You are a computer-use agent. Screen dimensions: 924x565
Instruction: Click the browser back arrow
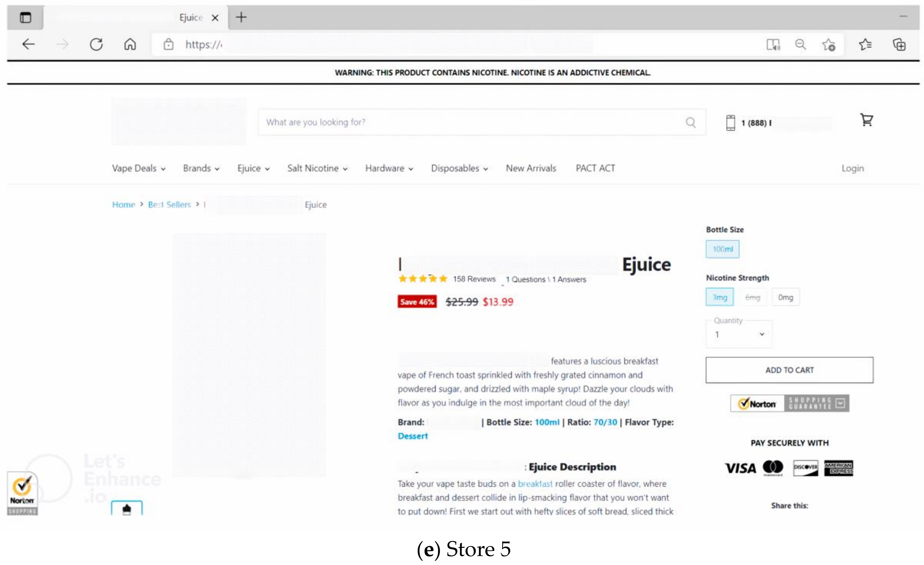pos(28,44)
